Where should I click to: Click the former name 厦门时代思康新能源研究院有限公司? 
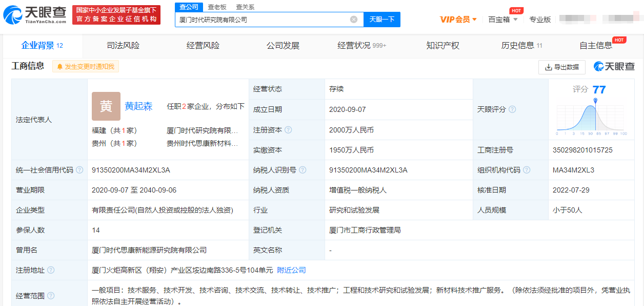coord(149,250)
